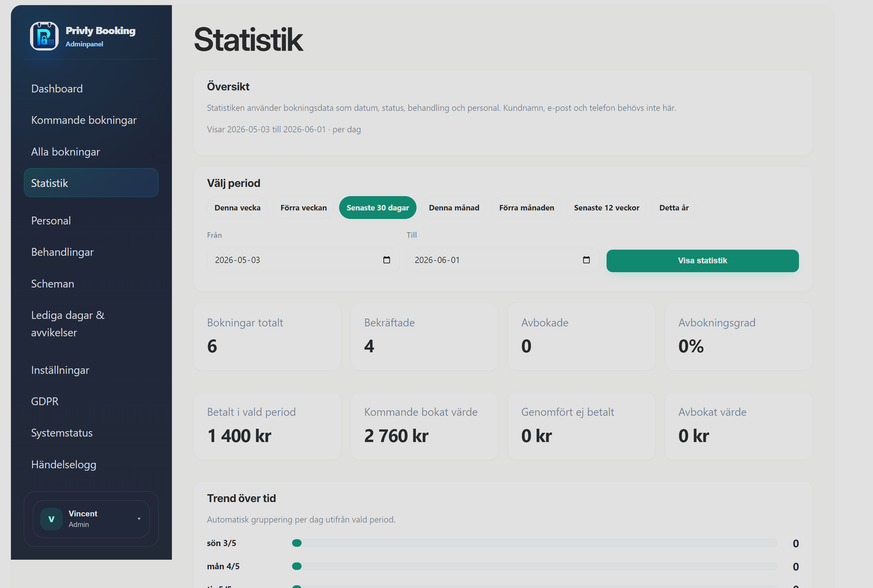This screenshot has width=873, height=588.
Task: Open the GDPR sidebar page
Action: 91,401
